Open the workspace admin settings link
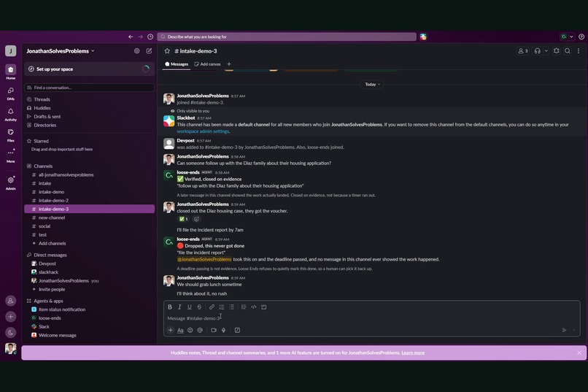Screen dimensions: 588x392 (x=203, y=131)
